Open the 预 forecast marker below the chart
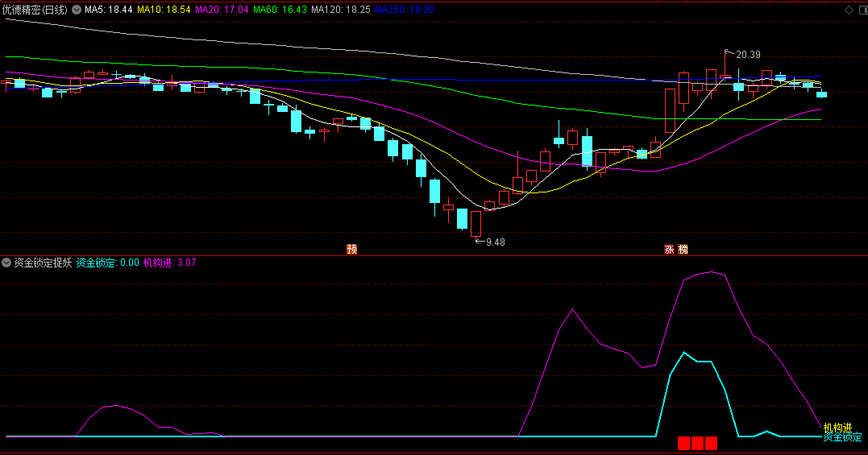 (351, 250)
